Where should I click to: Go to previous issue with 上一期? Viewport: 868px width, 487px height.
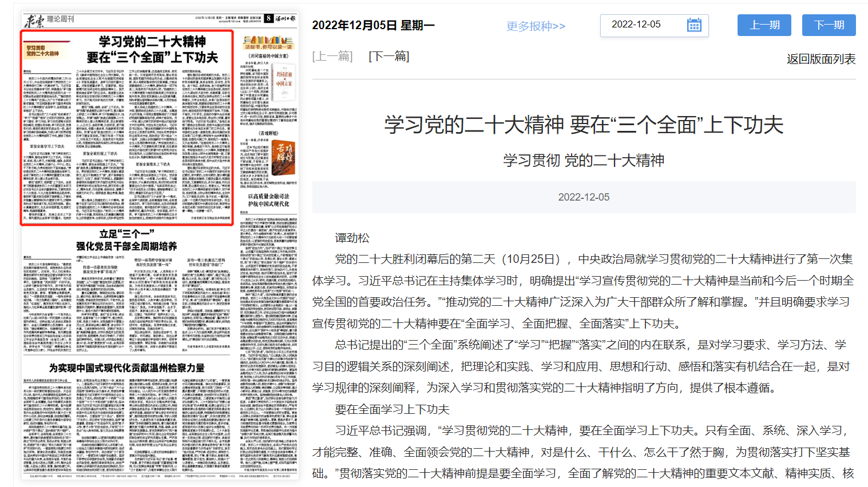764,25
